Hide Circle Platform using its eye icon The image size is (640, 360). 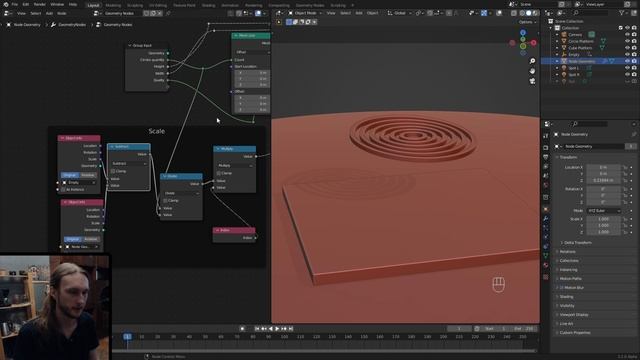[627, 41]
